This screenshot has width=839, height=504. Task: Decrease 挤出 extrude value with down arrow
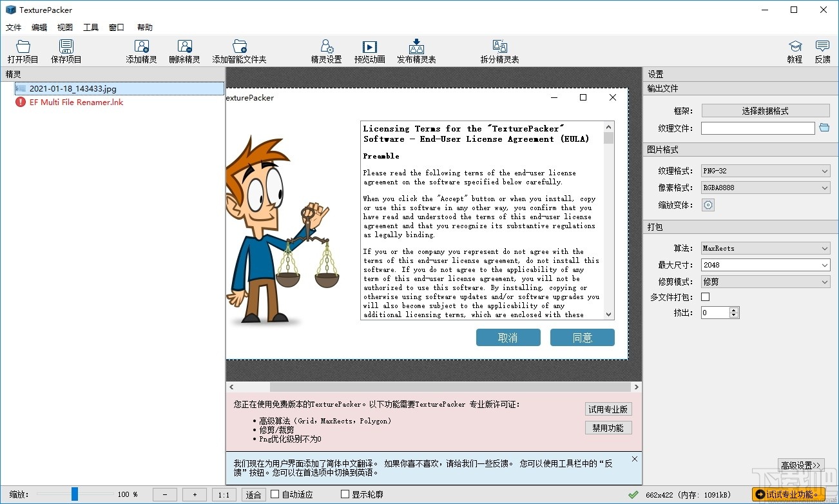[734, 315]
